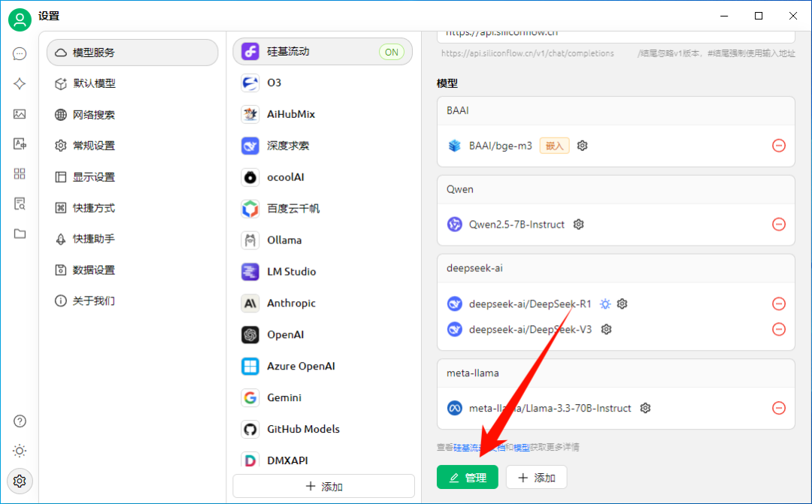Screen dimensions: 812x504
Task: Open settings gear for Llama-3.3-70B-Instruct
Action: [645, 409]
